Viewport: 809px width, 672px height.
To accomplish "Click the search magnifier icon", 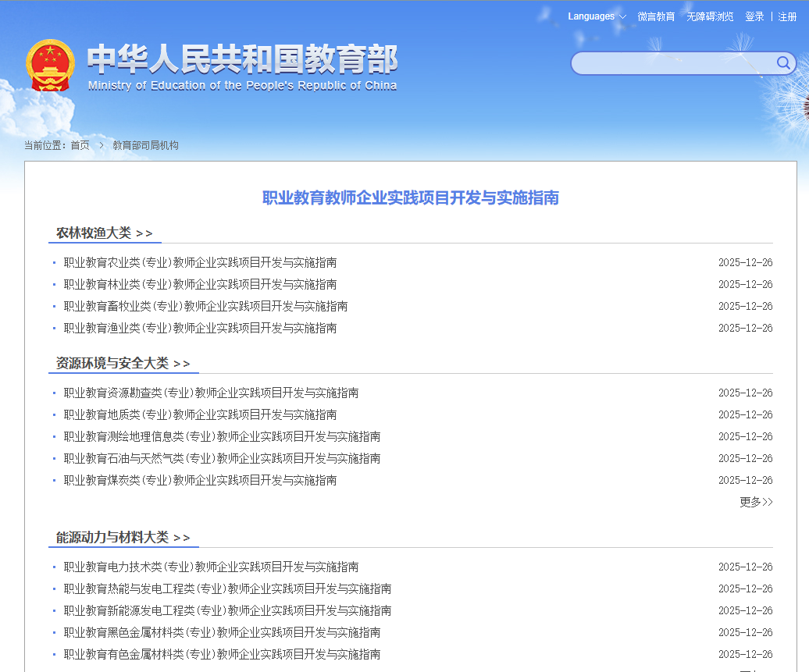I will [x=782, y=63].
